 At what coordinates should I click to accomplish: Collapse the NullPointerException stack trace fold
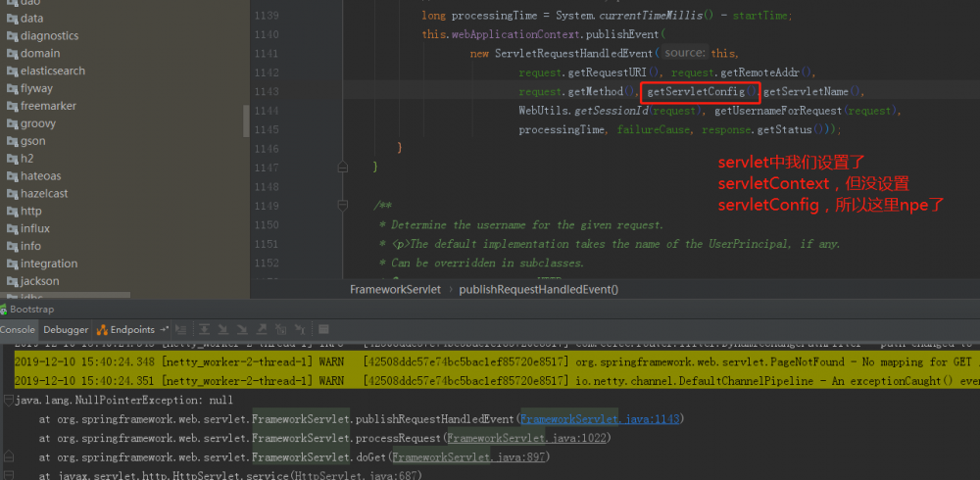click(x=8, y=400)
